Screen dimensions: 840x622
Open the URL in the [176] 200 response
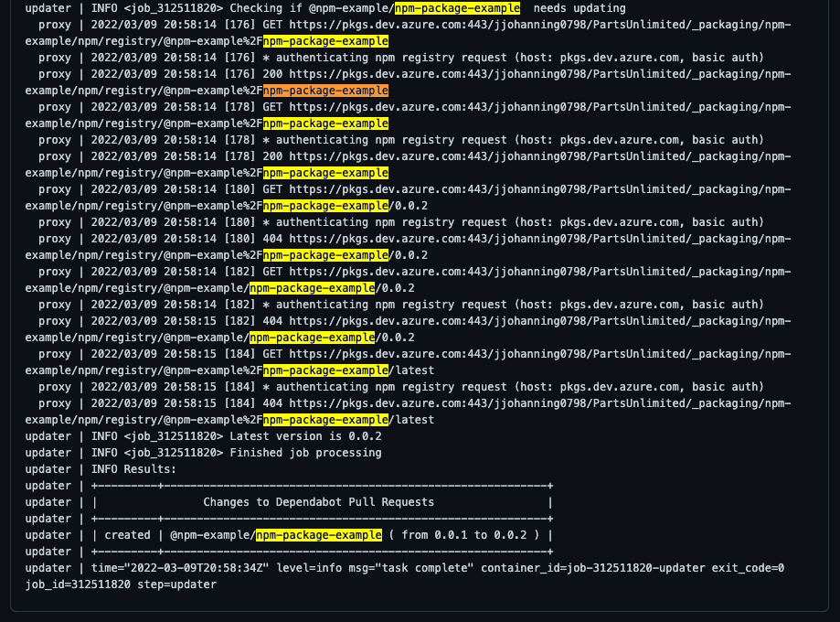(539, 74)
